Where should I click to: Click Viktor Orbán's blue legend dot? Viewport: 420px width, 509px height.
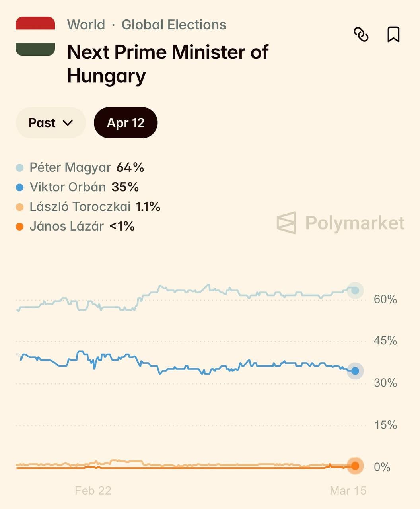[19, 187]
